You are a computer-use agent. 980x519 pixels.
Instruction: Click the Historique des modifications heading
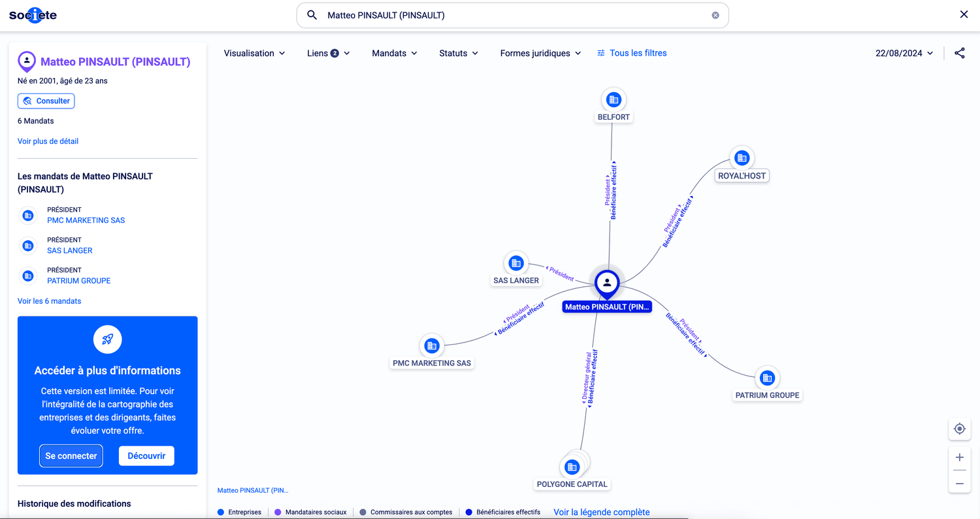point(74,504)
